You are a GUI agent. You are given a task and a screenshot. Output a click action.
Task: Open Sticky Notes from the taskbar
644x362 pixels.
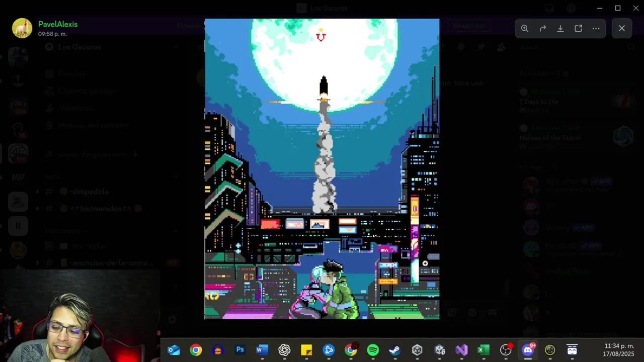(306, 350)
